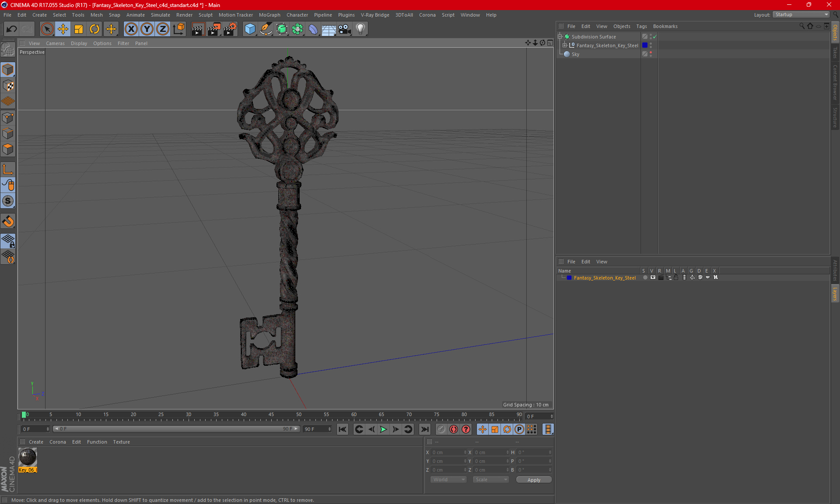Activate the Rotate tool

point(94,29)
